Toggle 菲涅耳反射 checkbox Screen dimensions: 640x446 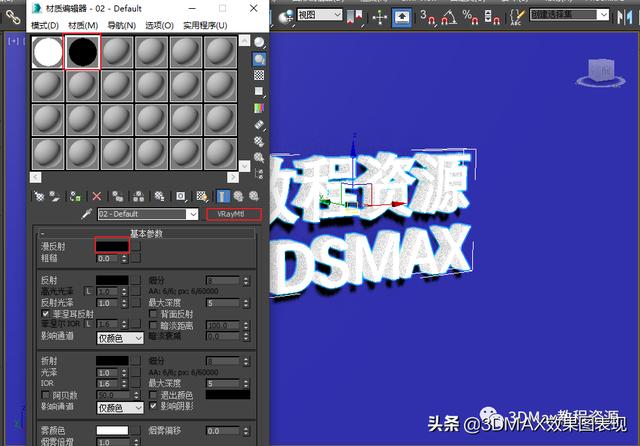pos(45,314)
